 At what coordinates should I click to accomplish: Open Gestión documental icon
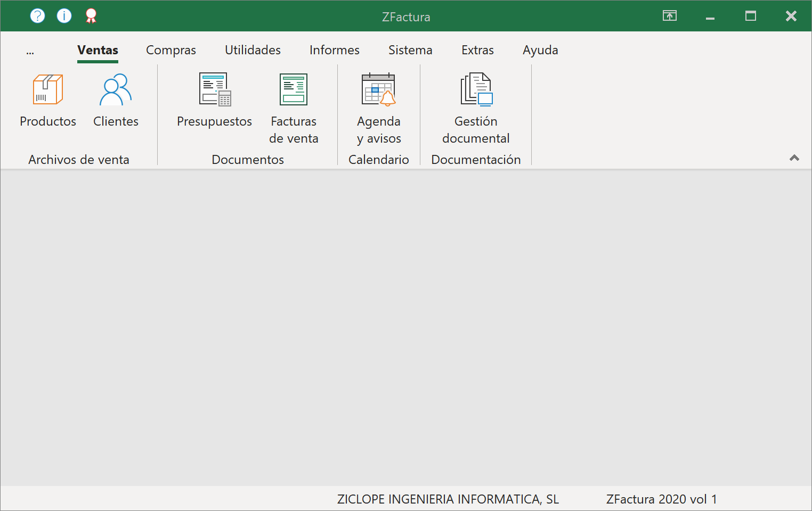(476, 90)
